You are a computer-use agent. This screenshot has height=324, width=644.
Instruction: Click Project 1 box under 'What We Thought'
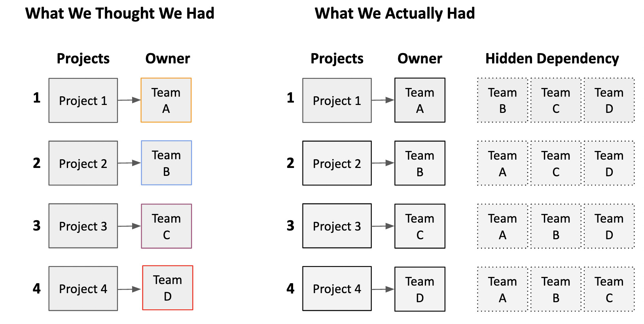[x=83, y=100]
